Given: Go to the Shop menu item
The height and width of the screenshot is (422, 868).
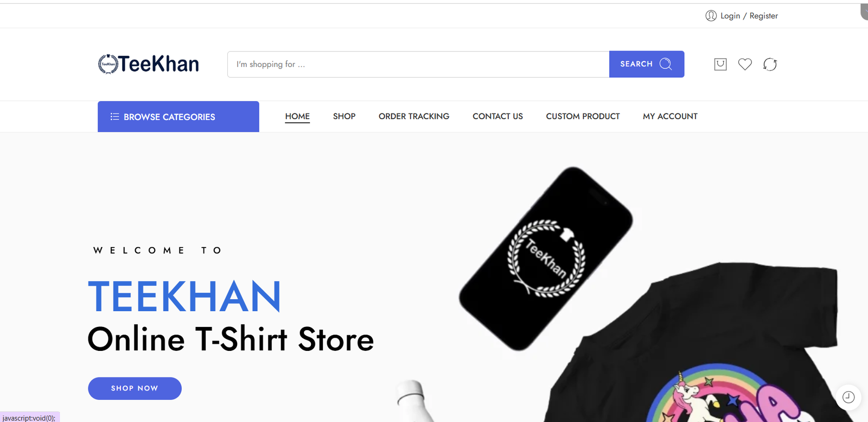Looking at the screenshot, I should (x=344, y=116).
